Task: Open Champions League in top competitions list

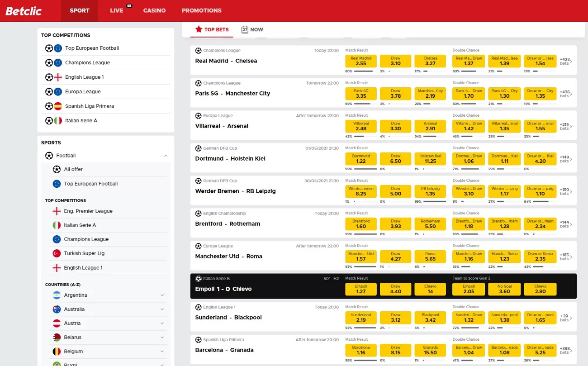Action: [x=87, y=62]
